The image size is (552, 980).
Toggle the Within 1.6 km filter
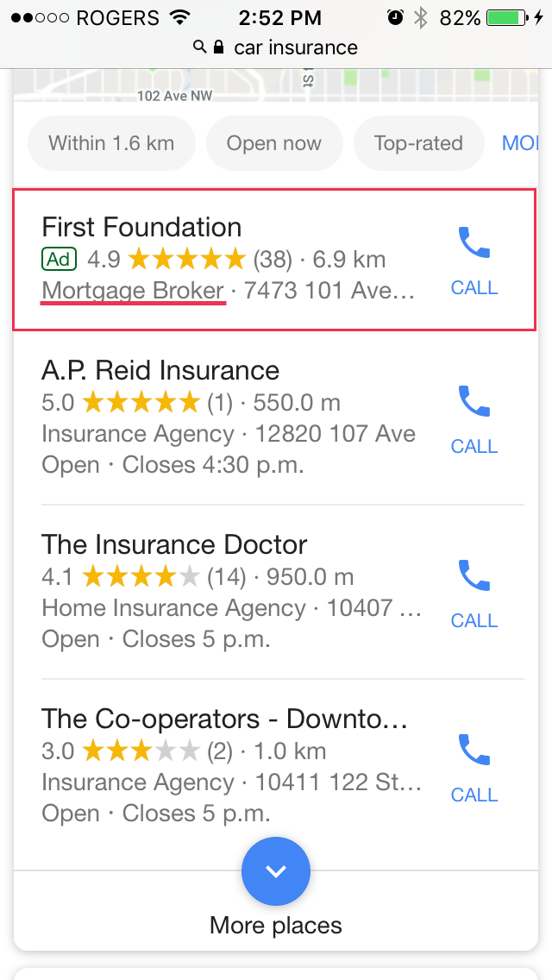(111, 143)
